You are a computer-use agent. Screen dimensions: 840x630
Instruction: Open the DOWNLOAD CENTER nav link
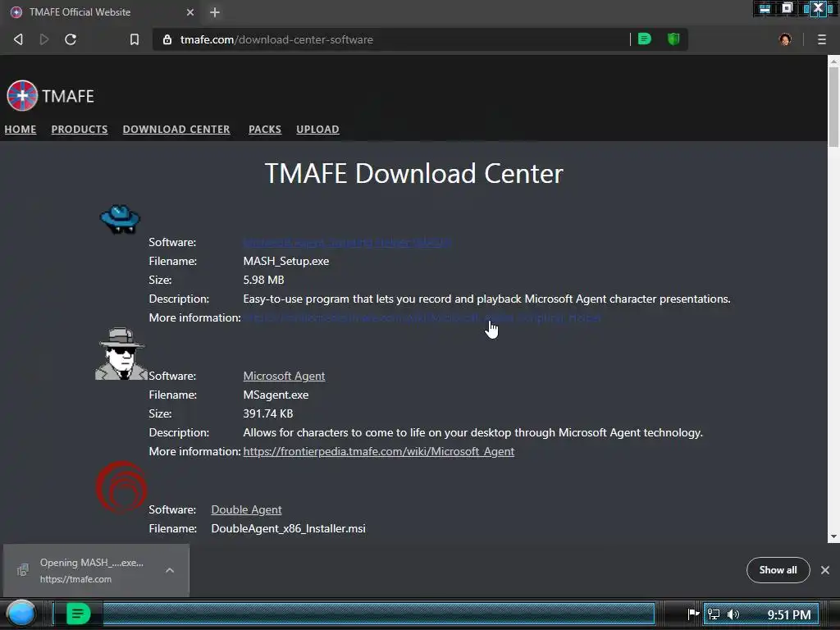pyautogui.click(x=176, y=129)
